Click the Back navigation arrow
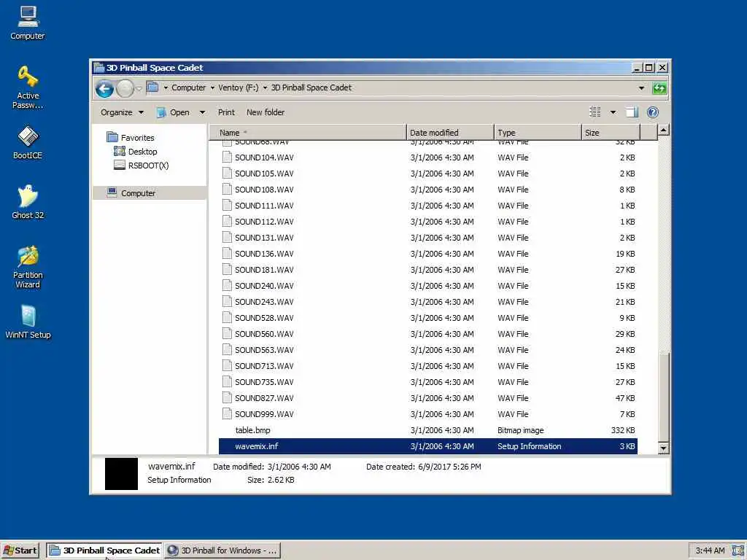The image size is (747, 560). pyautogui.click(x=104, y=88)
